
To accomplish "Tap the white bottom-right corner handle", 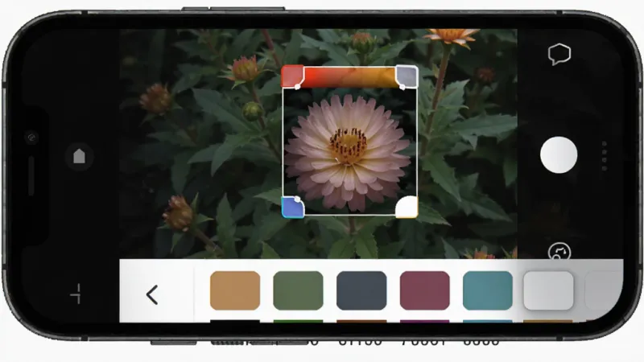I will pyautogui.click(x=407, y=207).
